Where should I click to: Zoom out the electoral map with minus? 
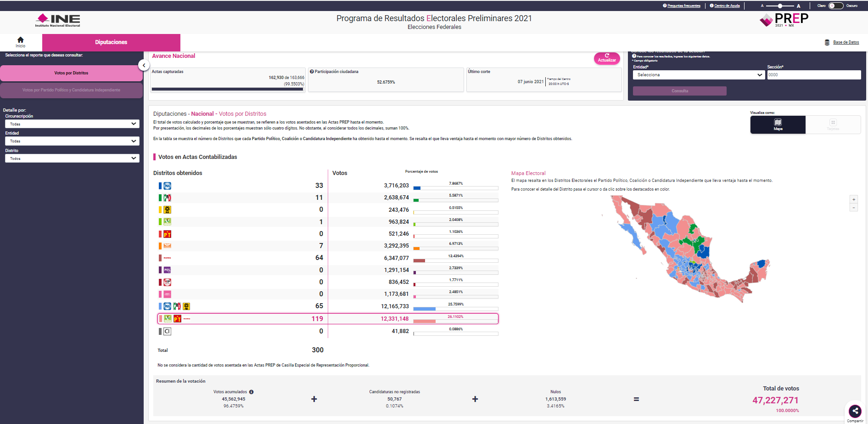coord(854,208)
